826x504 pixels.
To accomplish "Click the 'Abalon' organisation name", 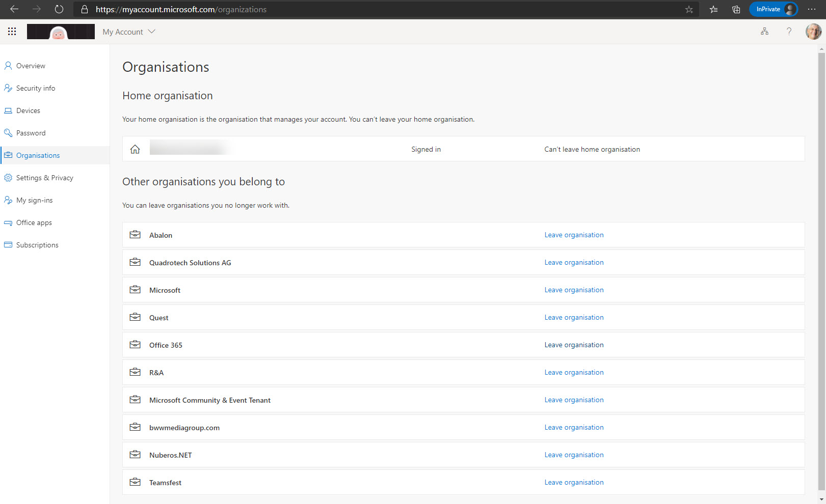I will pyautogui.click(x=161, y=235).
